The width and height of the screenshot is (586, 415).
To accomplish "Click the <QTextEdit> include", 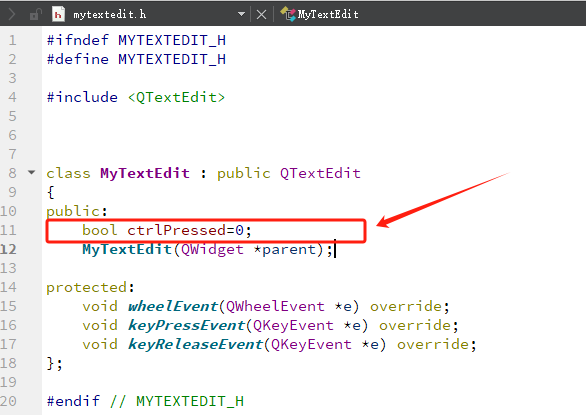I will [x=176, y=97].
